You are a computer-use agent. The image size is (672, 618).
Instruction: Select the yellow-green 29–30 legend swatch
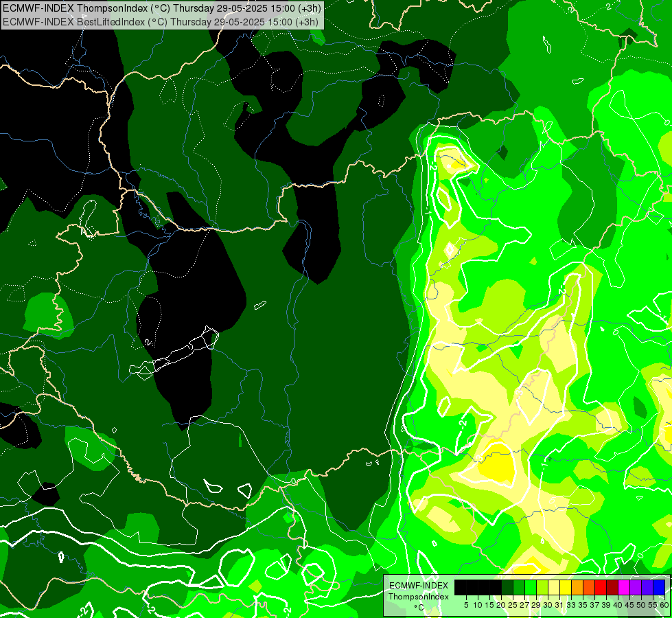[542, 587]
